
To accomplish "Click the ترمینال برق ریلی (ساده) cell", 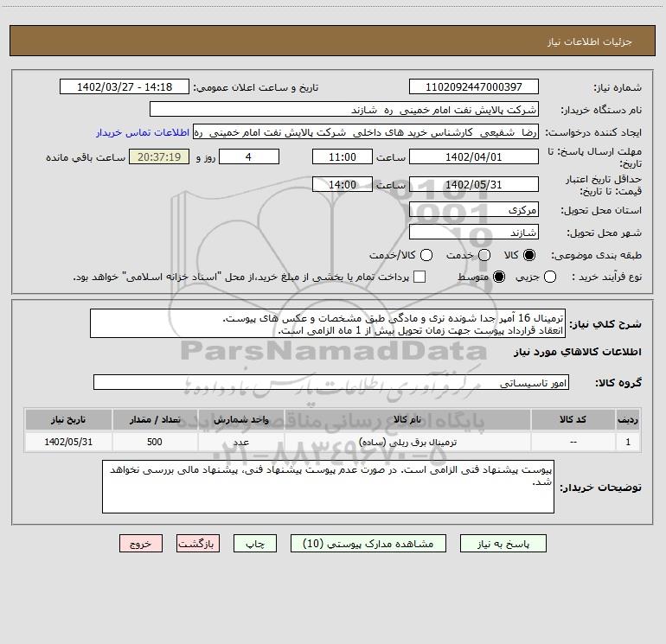I will coord(407,442).
